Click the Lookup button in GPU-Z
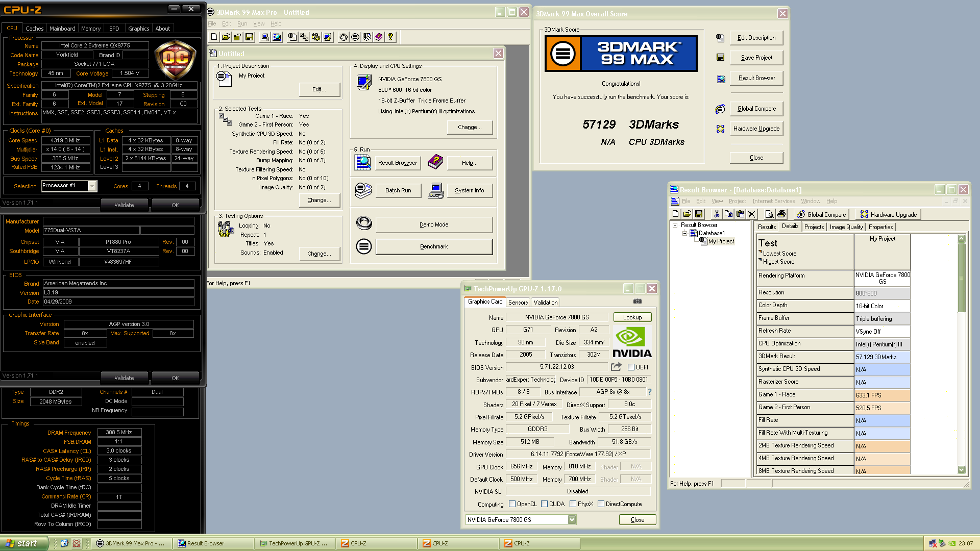 (632, 317)
